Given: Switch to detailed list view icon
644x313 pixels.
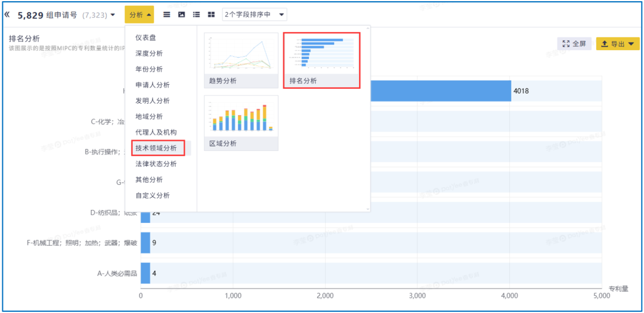Looking at the screenshot, I should pos(196,14).
